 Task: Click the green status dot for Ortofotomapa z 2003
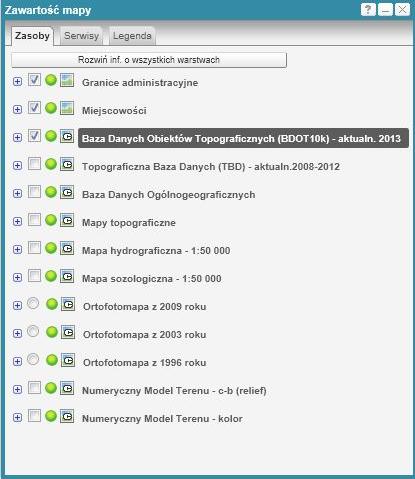pyautogui.click(x=52, y=332)
